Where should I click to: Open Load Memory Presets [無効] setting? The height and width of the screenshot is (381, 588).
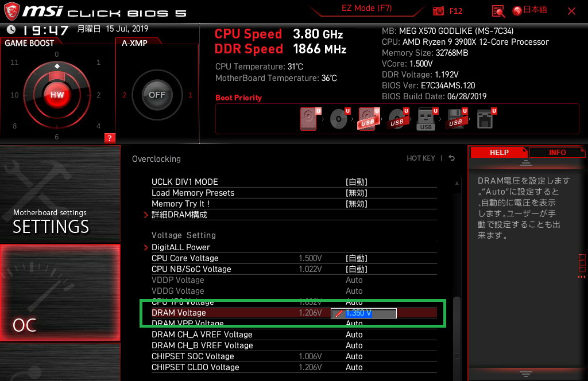coord(356,193)
